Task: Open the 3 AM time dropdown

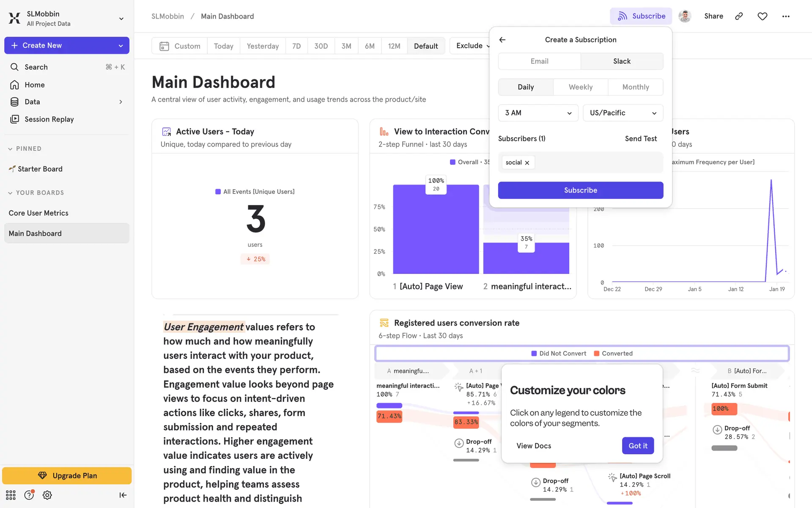Action: click(538, 113)
